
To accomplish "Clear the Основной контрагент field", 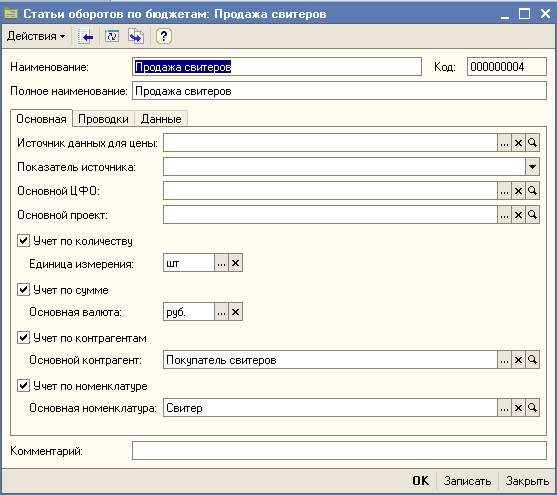I will [518, 360].
